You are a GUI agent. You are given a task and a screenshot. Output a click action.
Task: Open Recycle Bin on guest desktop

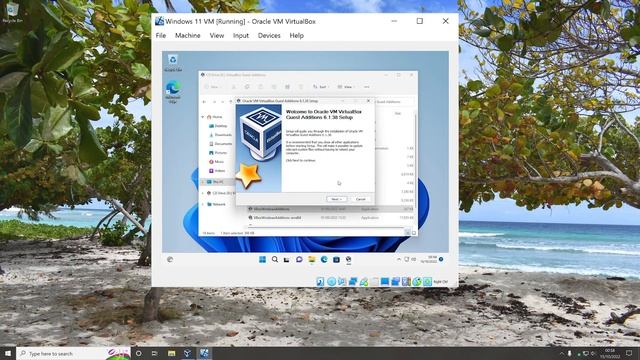(x=173, y=63)
